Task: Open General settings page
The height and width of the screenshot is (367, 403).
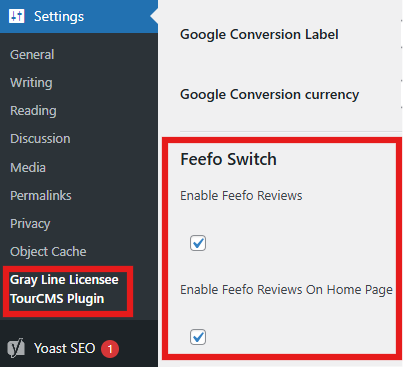Action: pos(32,55)
